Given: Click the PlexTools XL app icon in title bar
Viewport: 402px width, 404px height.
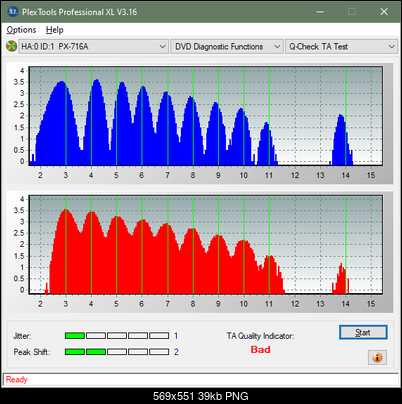Looking at the screenshot, I should coord(12,12).
